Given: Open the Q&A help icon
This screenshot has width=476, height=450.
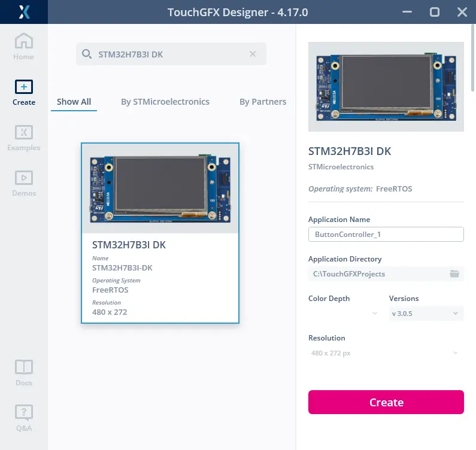Looking at the screenshot, I should click(24, 413).
